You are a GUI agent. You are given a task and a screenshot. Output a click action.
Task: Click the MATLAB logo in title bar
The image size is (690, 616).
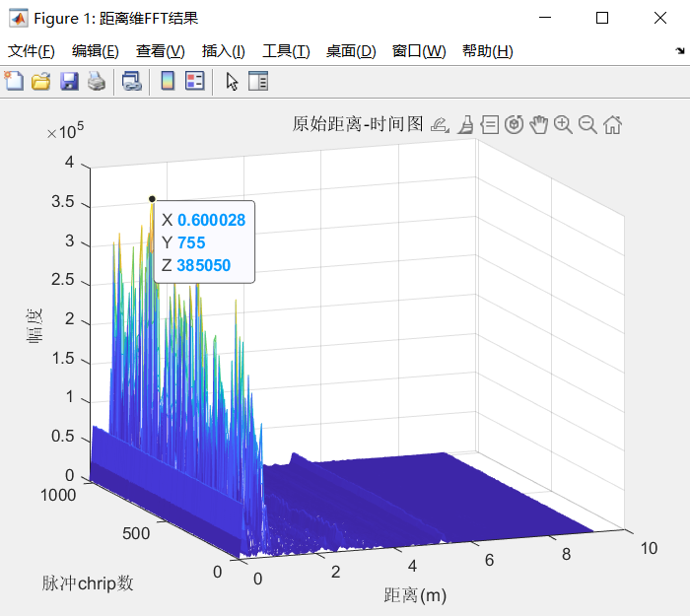point(19,18)
